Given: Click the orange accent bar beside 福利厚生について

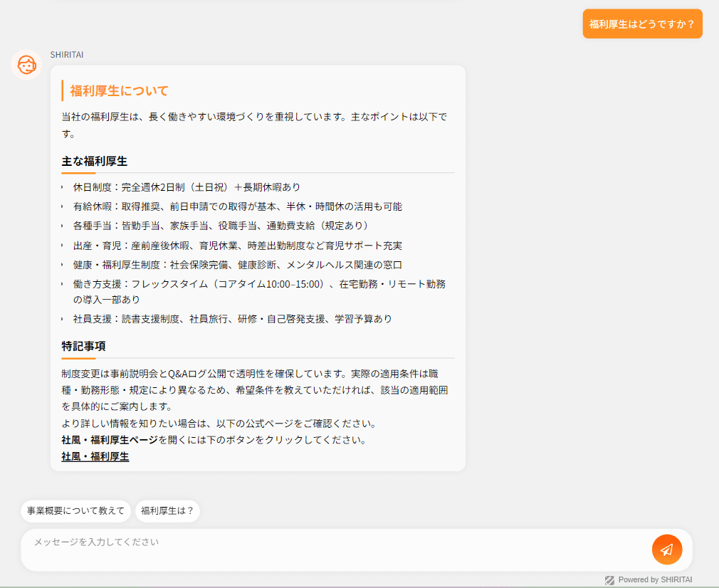Looking at the screenshot, I should (x=61, y=91).
